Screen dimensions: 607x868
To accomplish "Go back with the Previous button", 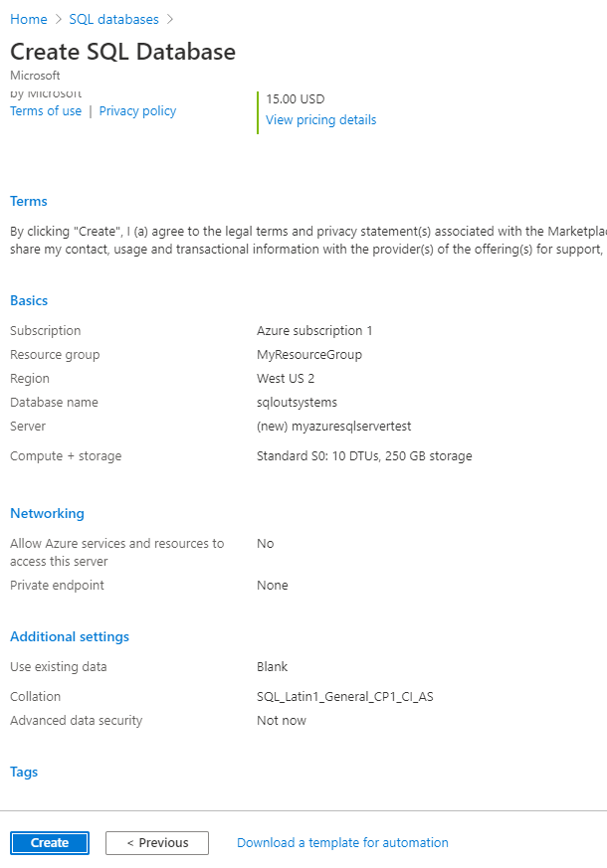I will click(x=156, y=842).
